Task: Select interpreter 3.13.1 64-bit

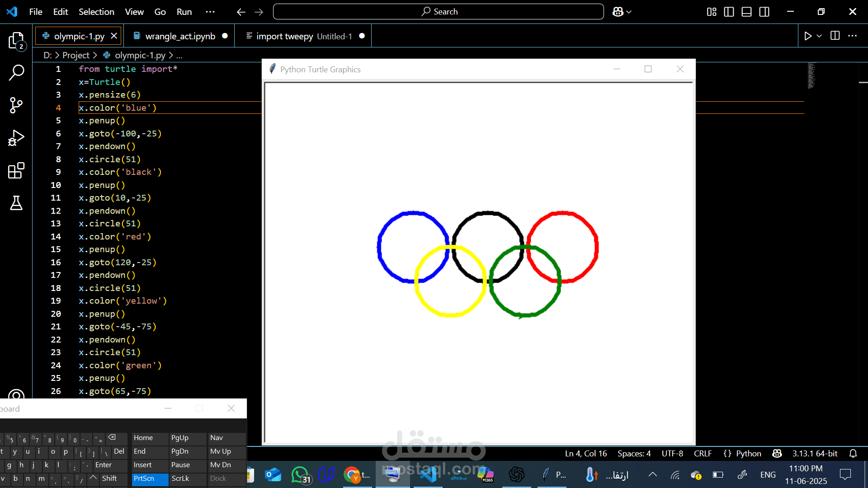Action: tap(815, 453)
